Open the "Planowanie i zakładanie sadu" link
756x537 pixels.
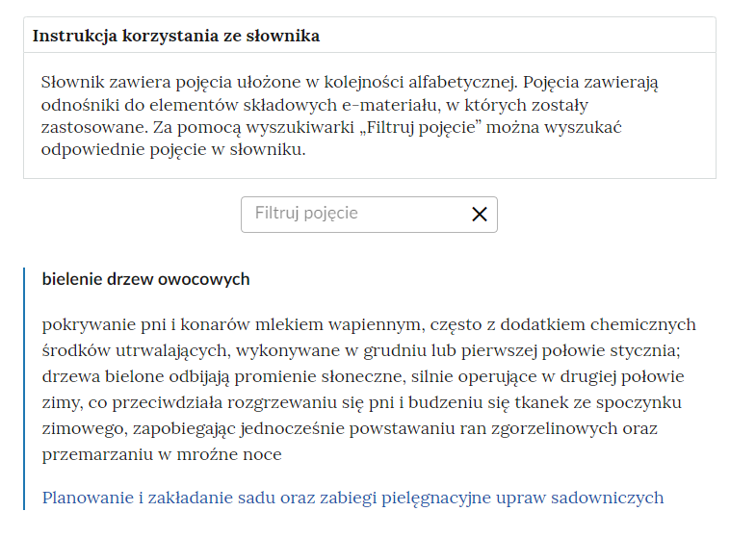coord(352,498)
